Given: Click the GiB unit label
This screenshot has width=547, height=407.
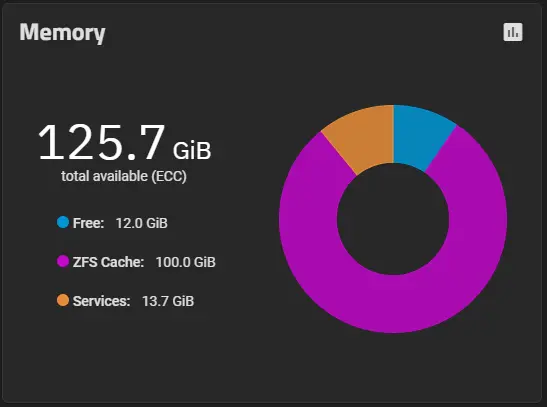Looking at the screenshot, I should (192, 151).
